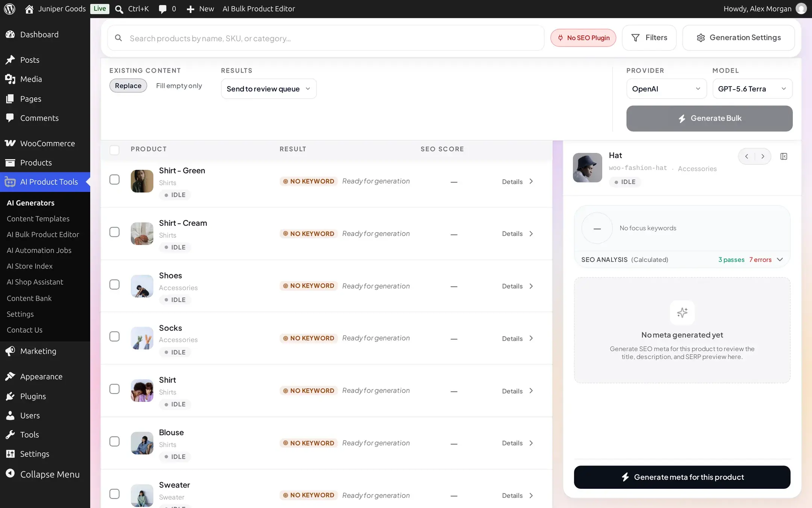Image resolution: width=812 pixels, height=508 pixels.
Task: Expand the SEO Analysis section chevron
Action: click(x=780, y=260)
